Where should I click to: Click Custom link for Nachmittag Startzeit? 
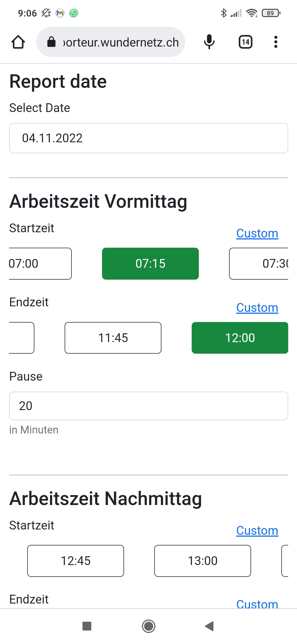click(257, 531)
